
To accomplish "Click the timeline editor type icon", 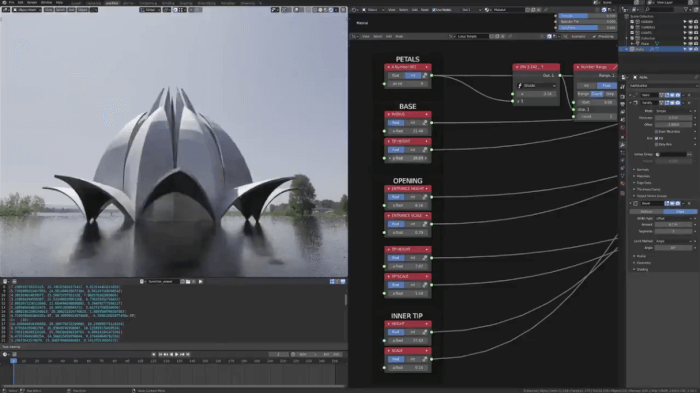I will [x=5, y=355].
